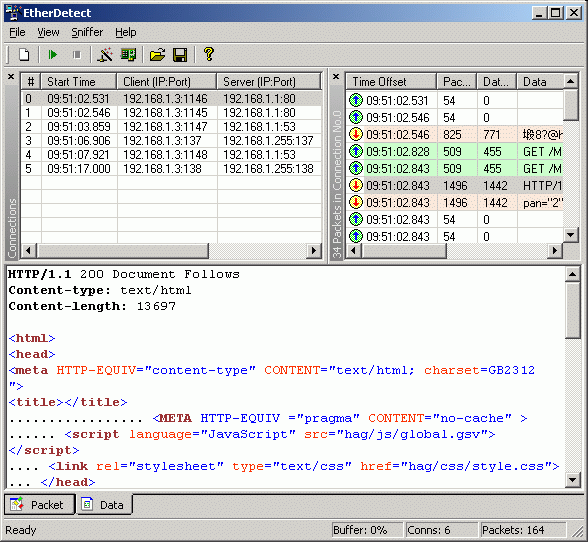Select first packet at 09:51:02.546 upload
This screenshot has height=542, width=588.
[x=454, y=117]
